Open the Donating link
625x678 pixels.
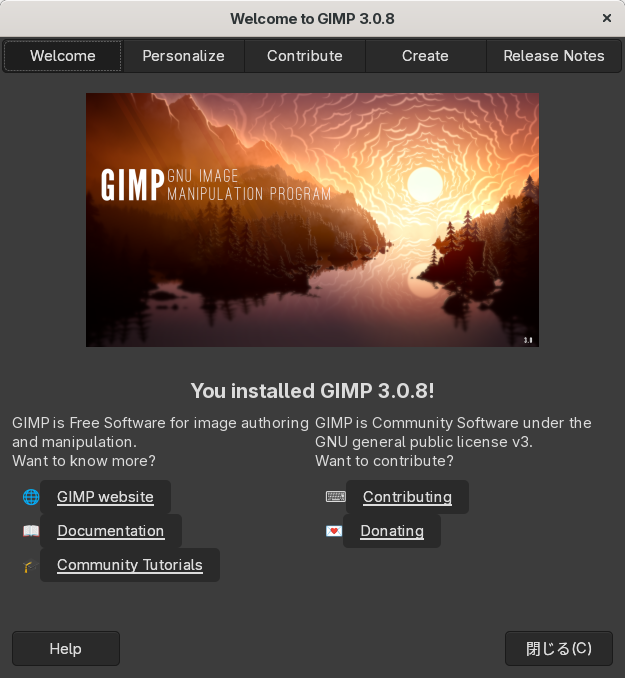(392, 531)
